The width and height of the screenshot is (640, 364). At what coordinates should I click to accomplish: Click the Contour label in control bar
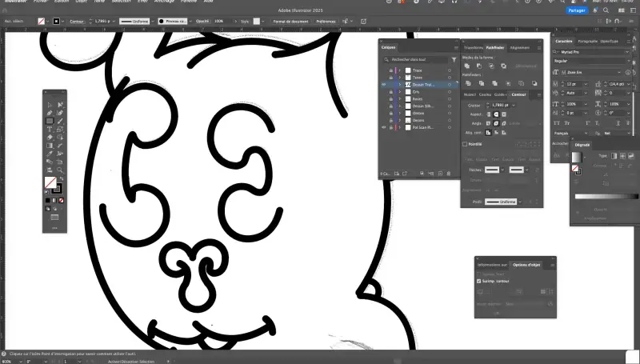[x=76, y=22]
